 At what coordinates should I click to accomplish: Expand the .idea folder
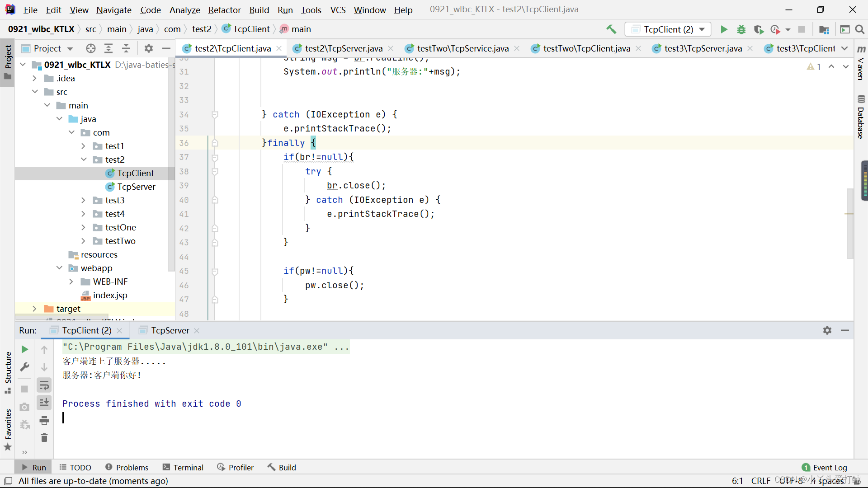(34, 78)
